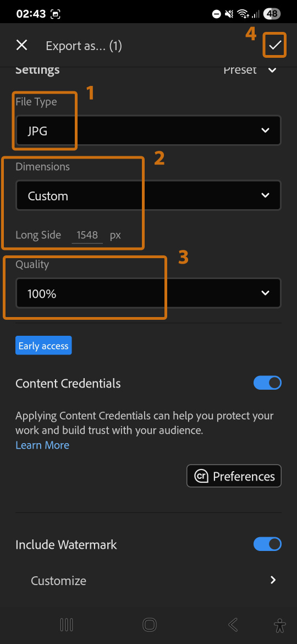Image resolution: width=297 pixels, height=644 pixels.
Task: Tap the Long Side pixel field
Action: 87,235
